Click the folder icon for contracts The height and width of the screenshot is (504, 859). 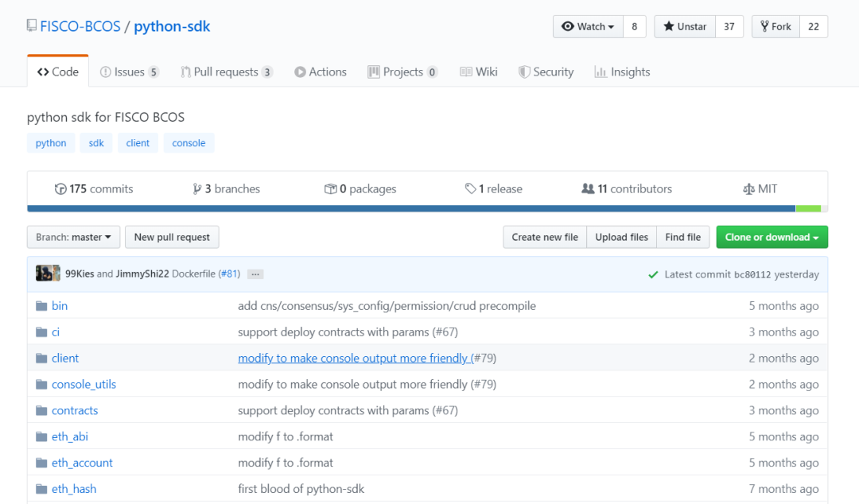(x=41, y=410)
